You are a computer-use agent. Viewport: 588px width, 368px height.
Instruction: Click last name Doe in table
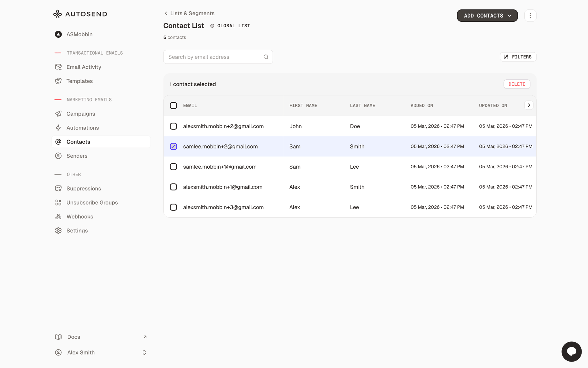355,126
